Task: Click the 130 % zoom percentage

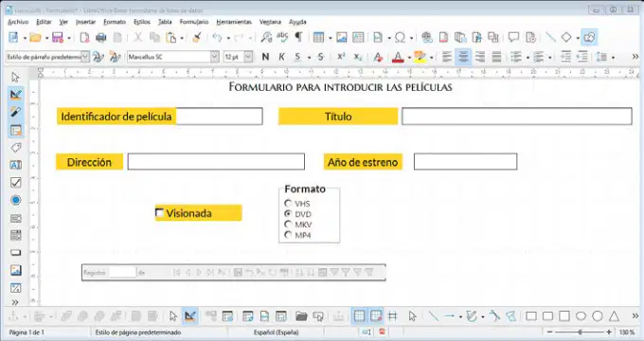Action: click(627, 332)
